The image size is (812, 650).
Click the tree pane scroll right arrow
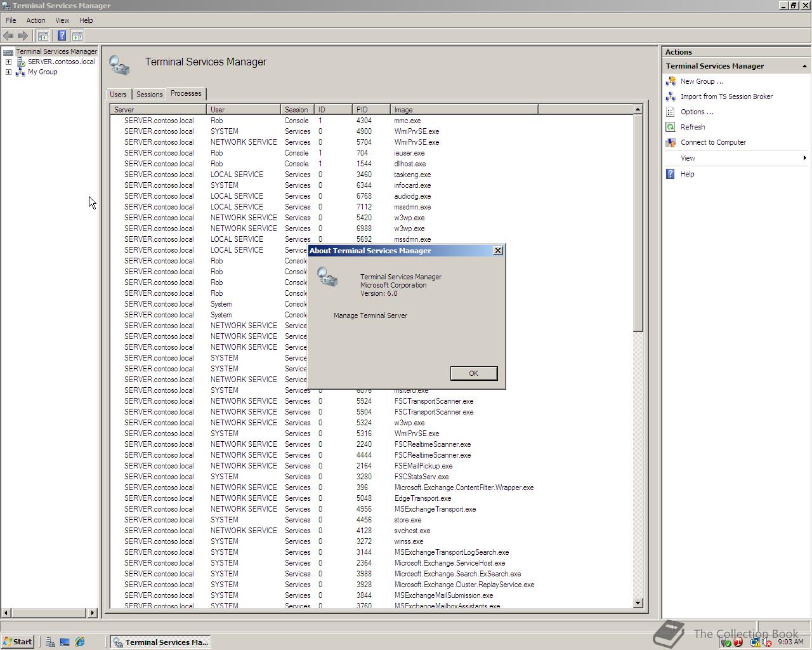(x=93, y=613)
